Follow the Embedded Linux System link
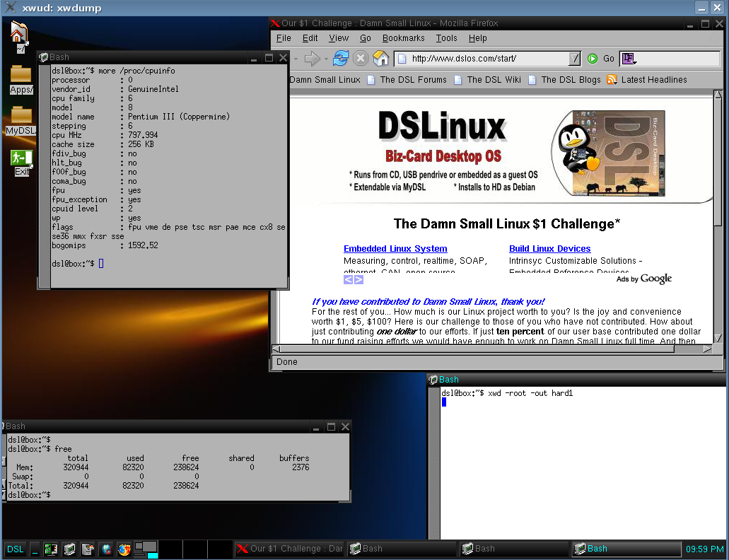 [395, 249]
